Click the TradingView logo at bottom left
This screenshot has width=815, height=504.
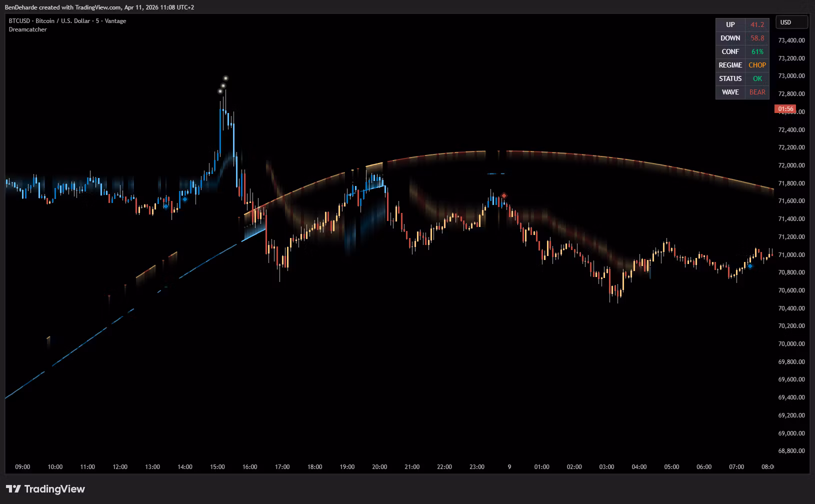click(x=45, y=489)
